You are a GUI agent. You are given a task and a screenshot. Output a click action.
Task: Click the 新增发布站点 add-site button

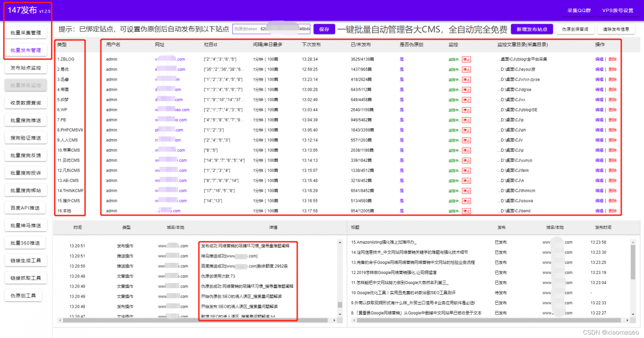tap(531, 29)
